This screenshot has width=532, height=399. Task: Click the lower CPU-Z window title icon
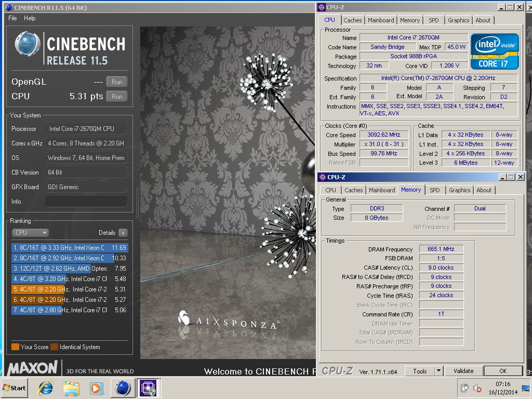click(x=323, y=177)
